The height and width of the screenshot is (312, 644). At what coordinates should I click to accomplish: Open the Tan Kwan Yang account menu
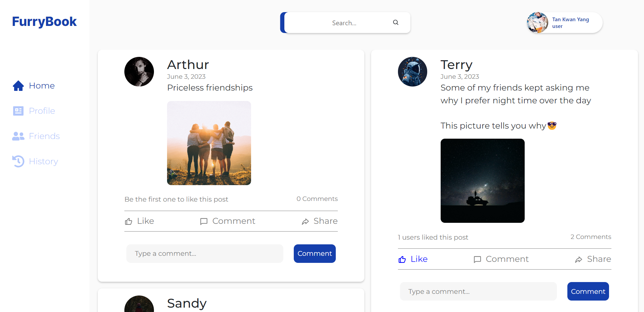564,23
